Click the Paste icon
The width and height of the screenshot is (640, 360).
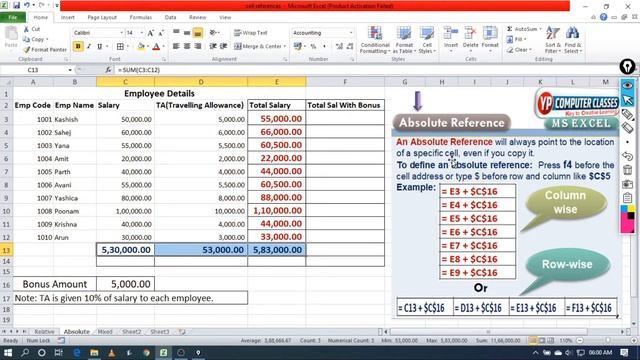(11, 34)
